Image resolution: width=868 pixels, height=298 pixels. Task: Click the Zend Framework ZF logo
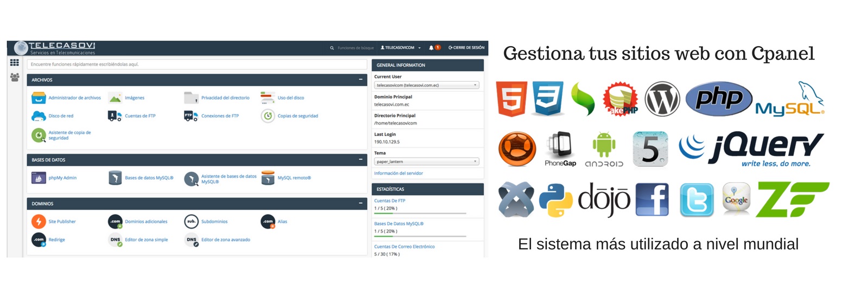click(x=794, y=199)
